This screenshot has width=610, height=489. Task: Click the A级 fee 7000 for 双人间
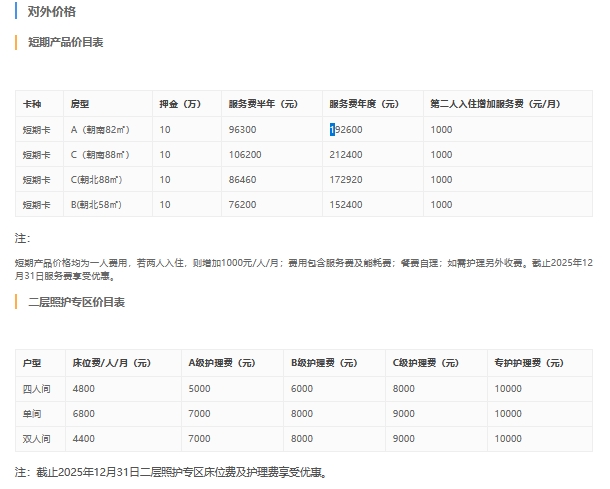click(x=199, y=438)
